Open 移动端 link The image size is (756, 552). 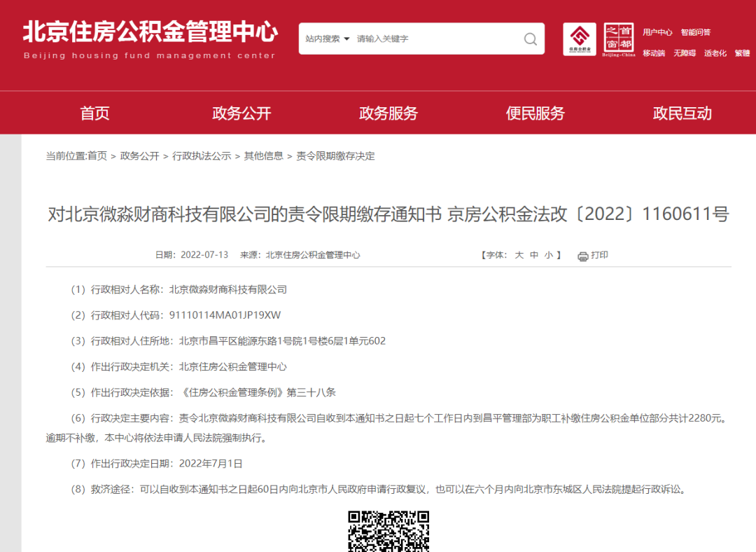[654, 53]
